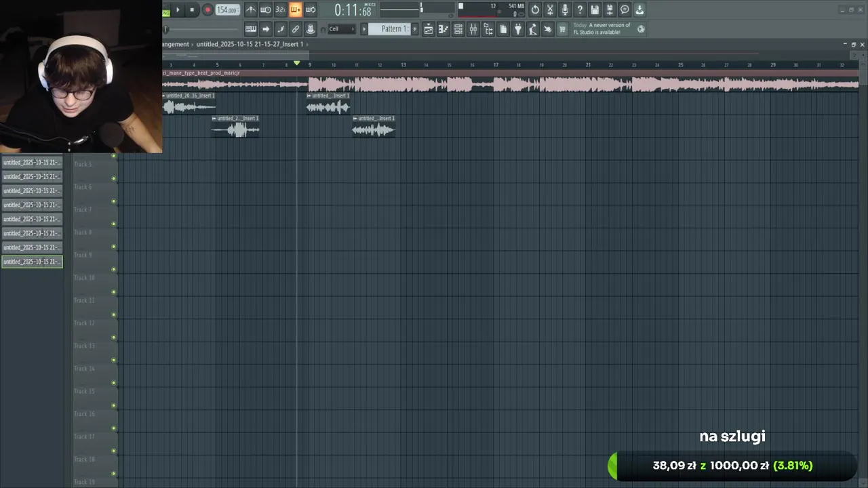
Task: Toggle auto-scrolling arrow button
Action: pyautogui.click(x=266, y=29)
